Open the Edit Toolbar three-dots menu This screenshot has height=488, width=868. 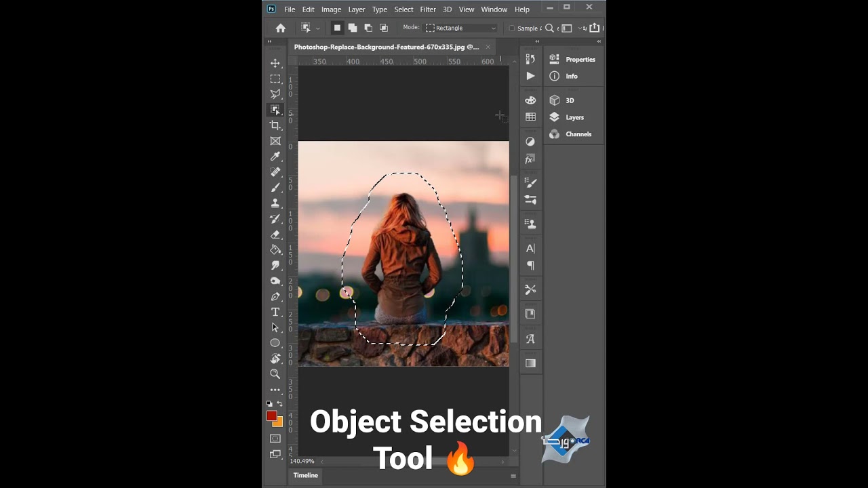(275, 390)
